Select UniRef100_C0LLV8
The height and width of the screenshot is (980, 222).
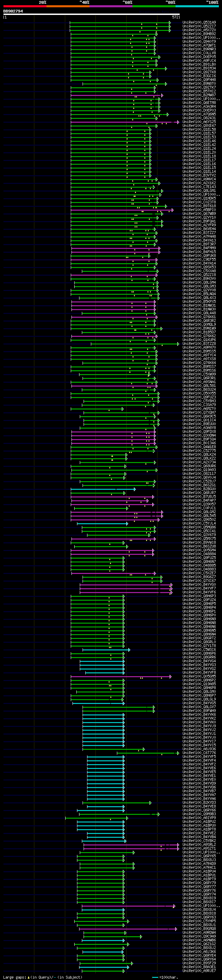click(x=199, y=53)
